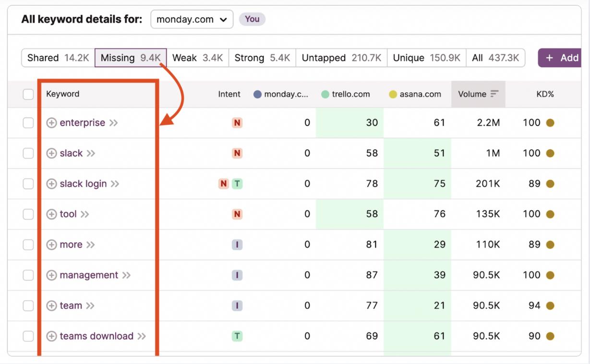This screenshot has width=590, height=364.
Task: Open the teams download keyword link
Action: 96,336
